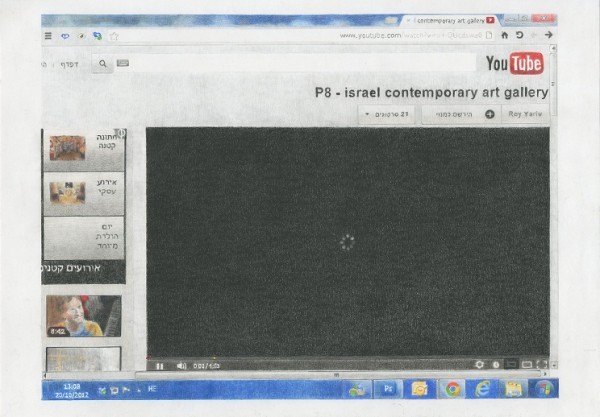Image resolution: width=600 pixels, height=417 pixels.
Task: Open the player settings gear
Action: (479, 365)
